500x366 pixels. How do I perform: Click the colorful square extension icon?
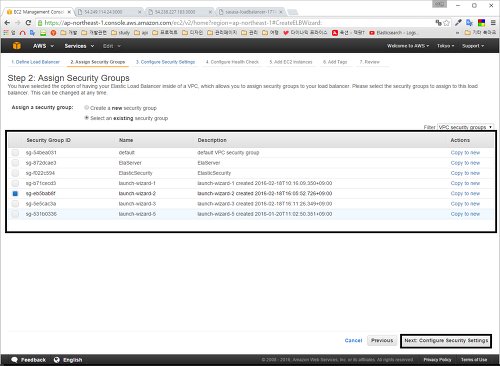point(481,23)
